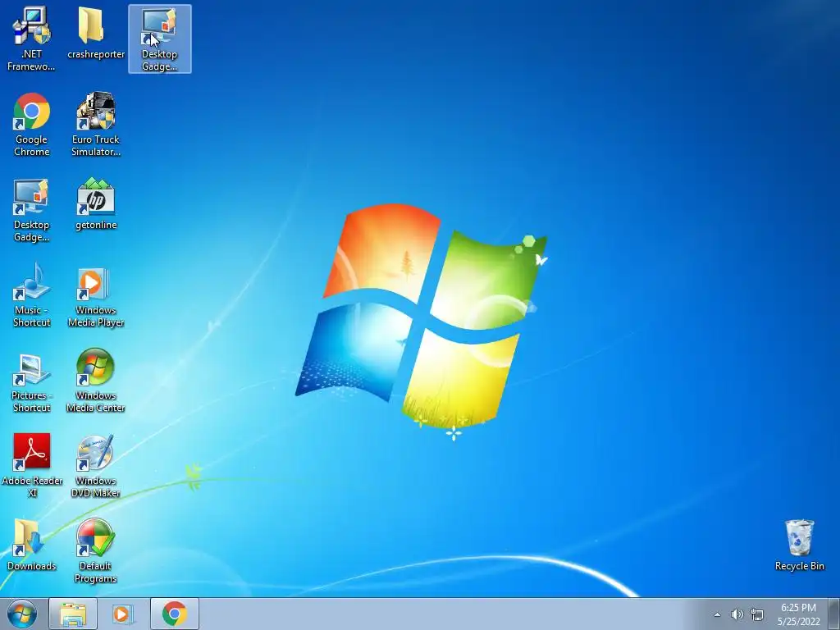Select the crashreporter folder
Screen dimensions: 840x630
pyautogui.click(x=96, y=33)
